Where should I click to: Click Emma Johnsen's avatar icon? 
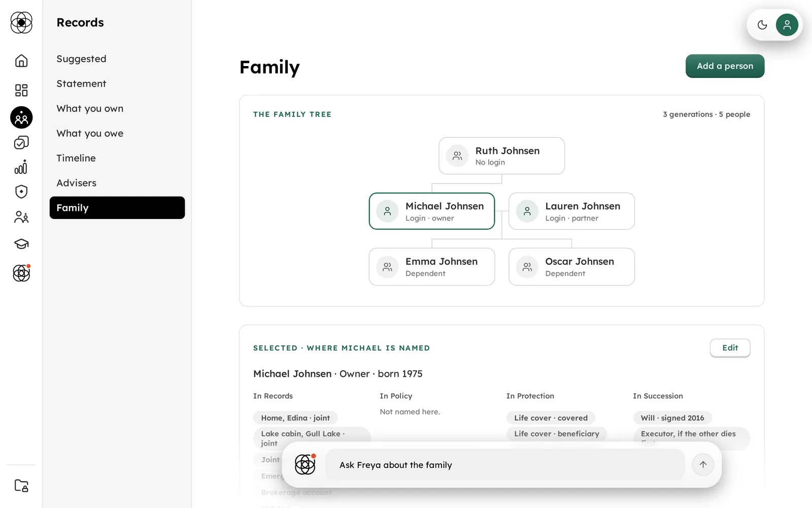point(387,267)
